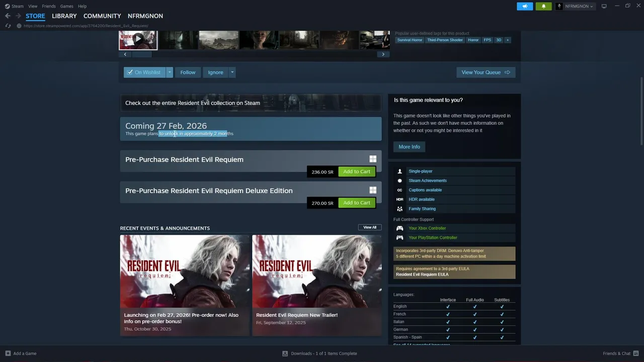Click the Single-player person icon

click(399, 171)
